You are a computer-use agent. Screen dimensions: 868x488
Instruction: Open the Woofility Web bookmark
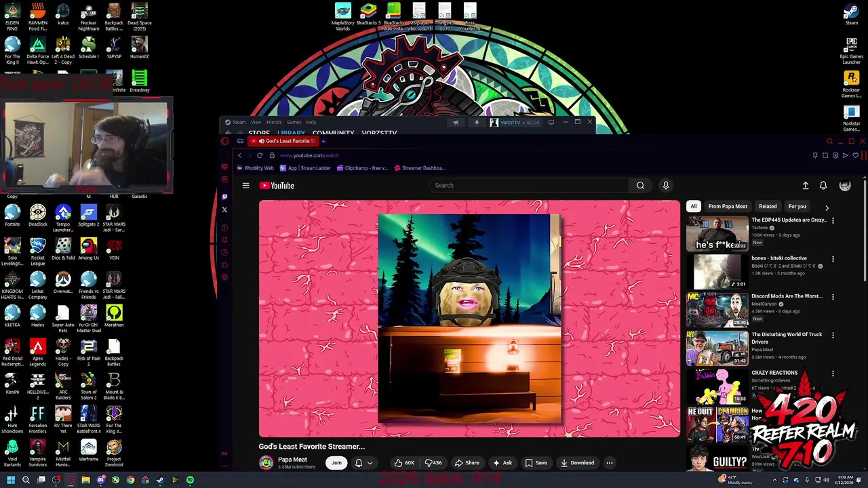[x=255, y=168]
